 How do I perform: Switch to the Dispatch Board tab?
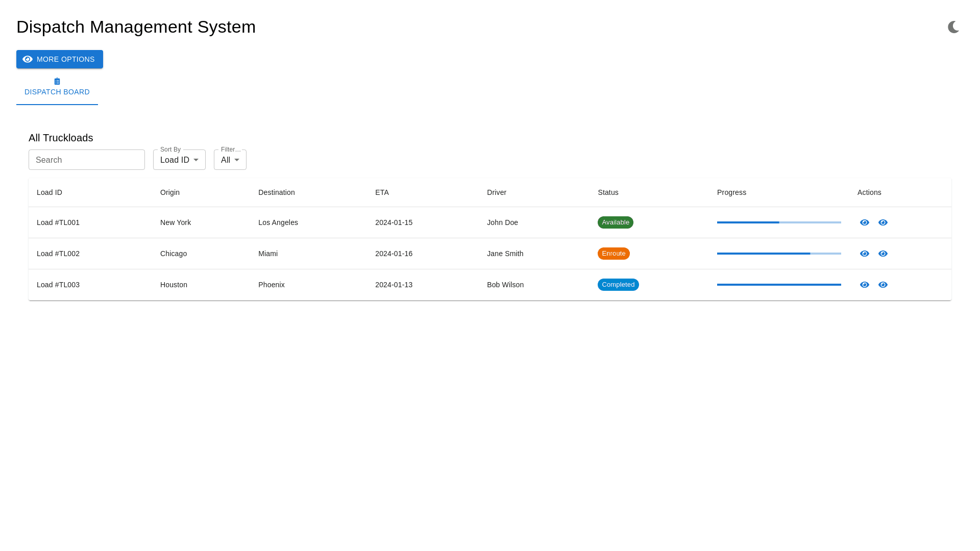click(57, 92)
